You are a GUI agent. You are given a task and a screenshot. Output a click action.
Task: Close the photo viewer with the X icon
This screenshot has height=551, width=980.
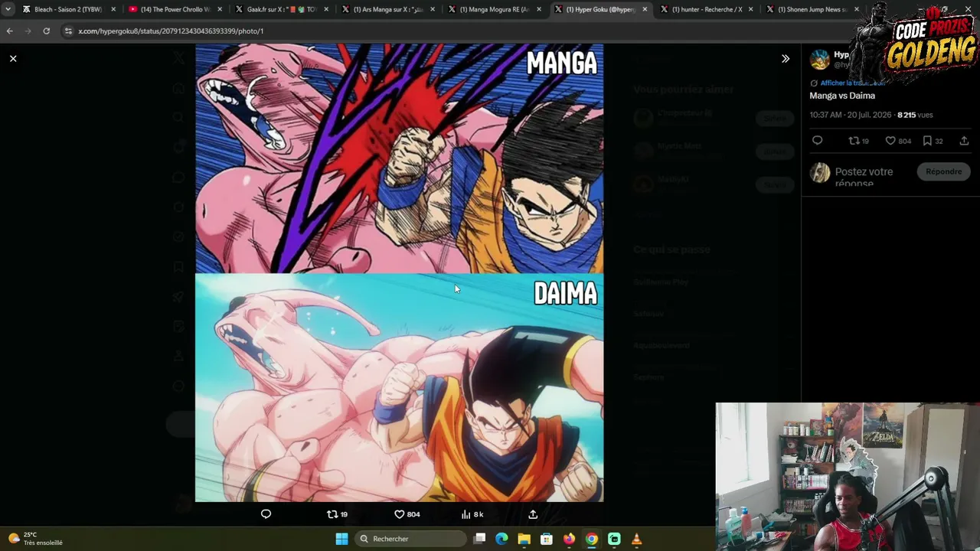tap(13, 58)
